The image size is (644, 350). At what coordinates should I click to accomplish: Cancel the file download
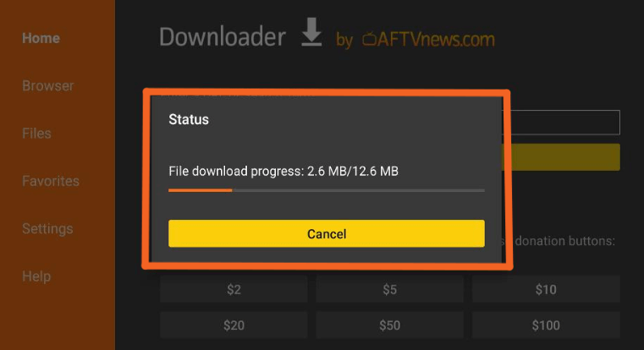[x=327, y=233]
